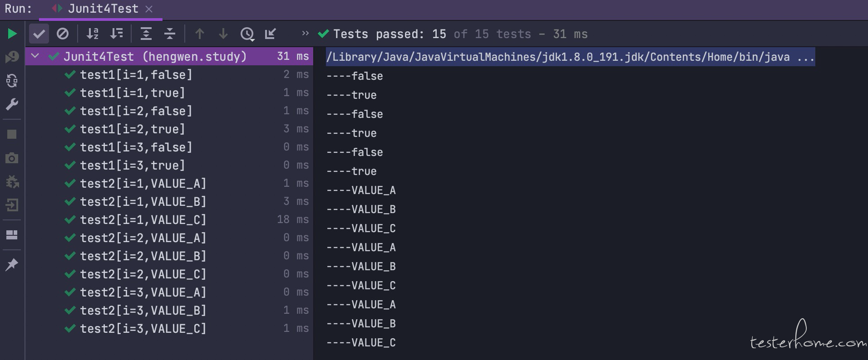Image resolution: width=868 pixels, height=360 pixels.
Task: Click the pin tab icon
Action: point(12,264)
